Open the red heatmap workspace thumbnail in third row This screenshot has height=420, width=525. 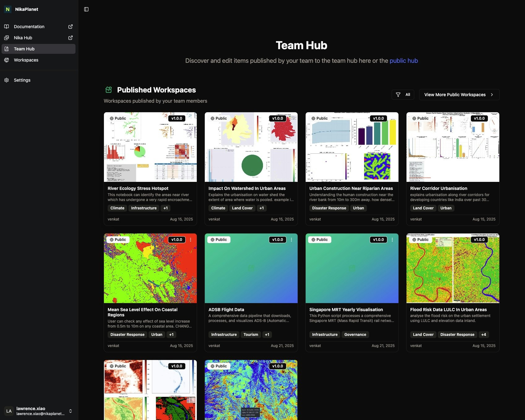point(150,390)
